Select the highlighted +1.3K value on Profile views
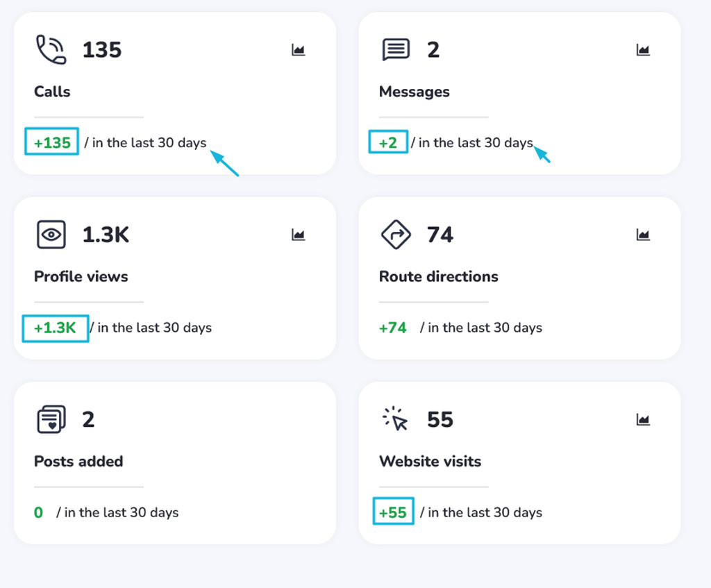Screen dimensions: 711x588 tap(55, 328)
